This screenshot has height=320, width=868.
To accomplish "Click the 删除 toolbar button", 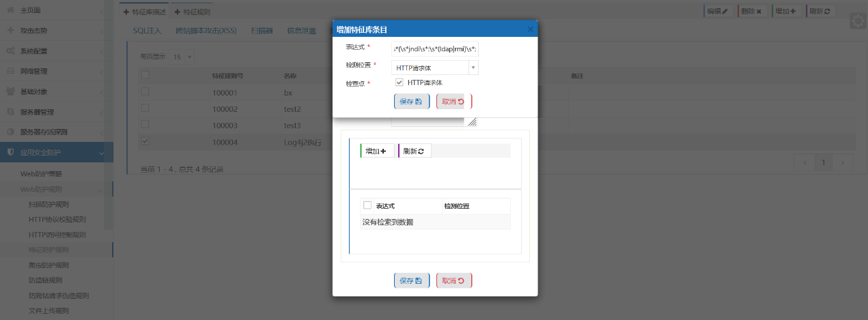I will click(x=752, y=12).
